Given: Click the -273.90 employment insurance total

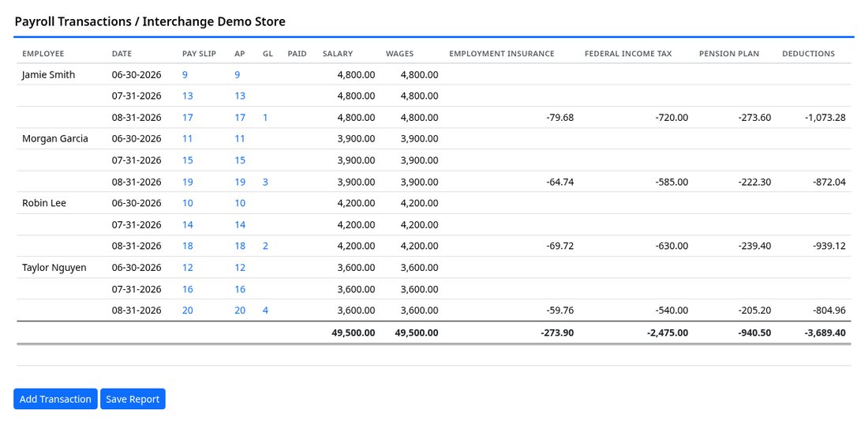Looking at the screenshot, I should 557,333.
